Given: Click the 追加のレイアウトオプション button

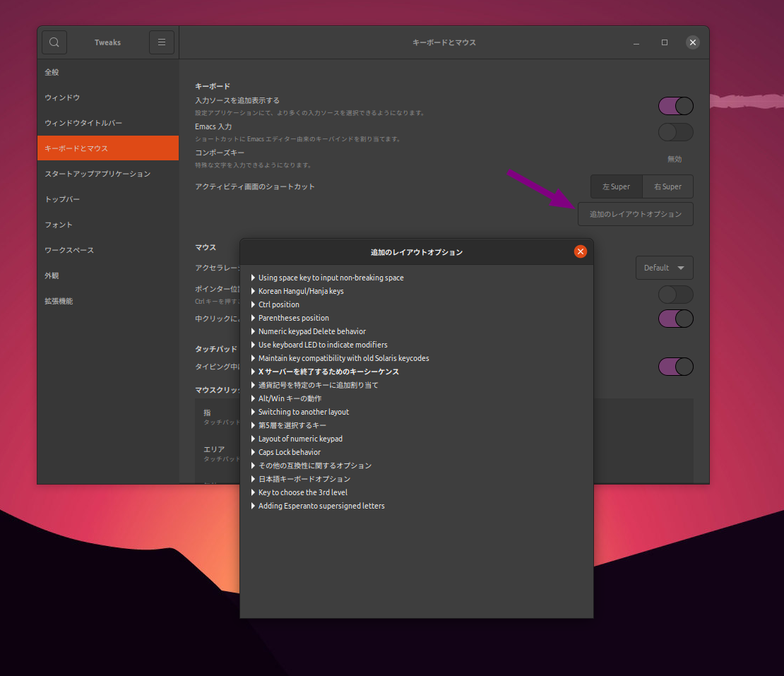Looking at the screenshot, I should (636, 214).
